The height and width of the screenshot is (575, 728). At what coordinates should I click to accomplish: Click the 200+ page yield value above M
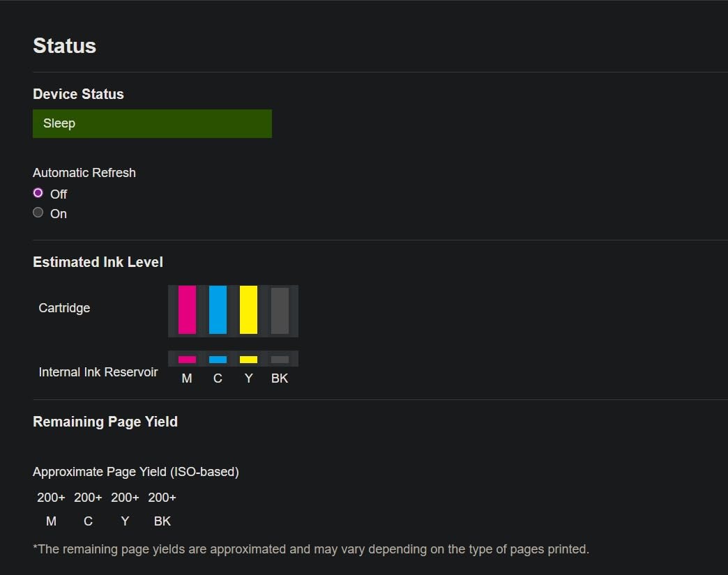tap(51, 498)
